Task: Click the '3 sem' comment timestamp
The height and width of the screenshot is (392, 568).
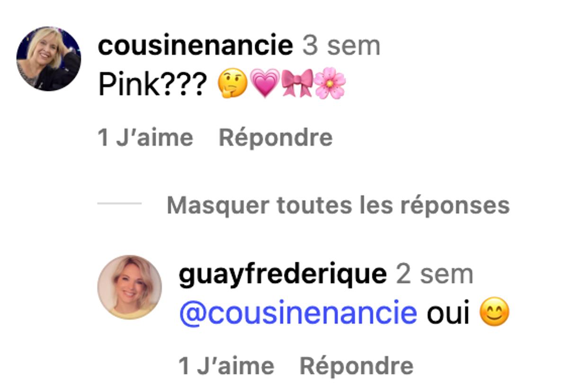Action: pos(341,46)
